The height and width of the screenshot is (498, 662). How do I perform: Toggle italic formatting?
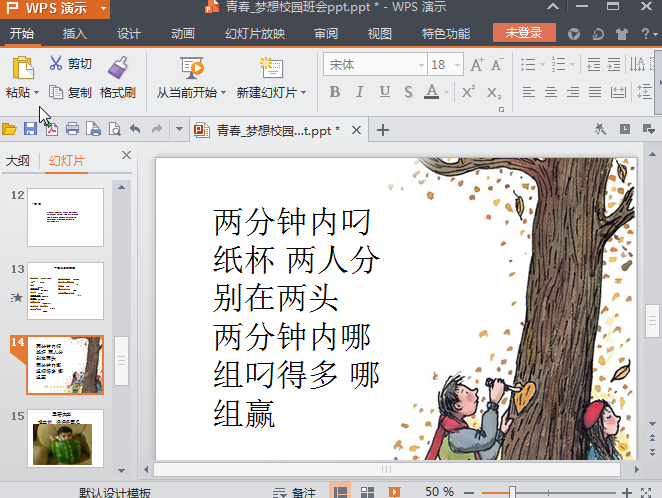359,92
